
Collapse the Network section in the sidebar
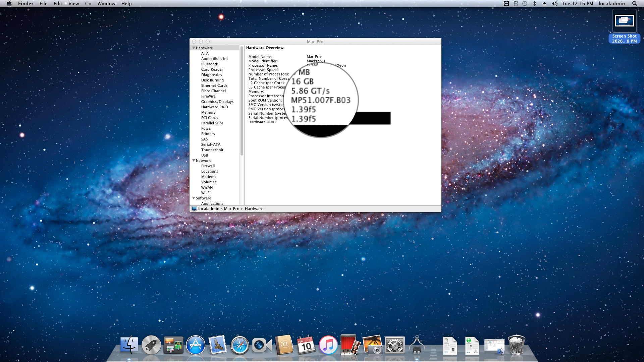click(x=194, y=161)
